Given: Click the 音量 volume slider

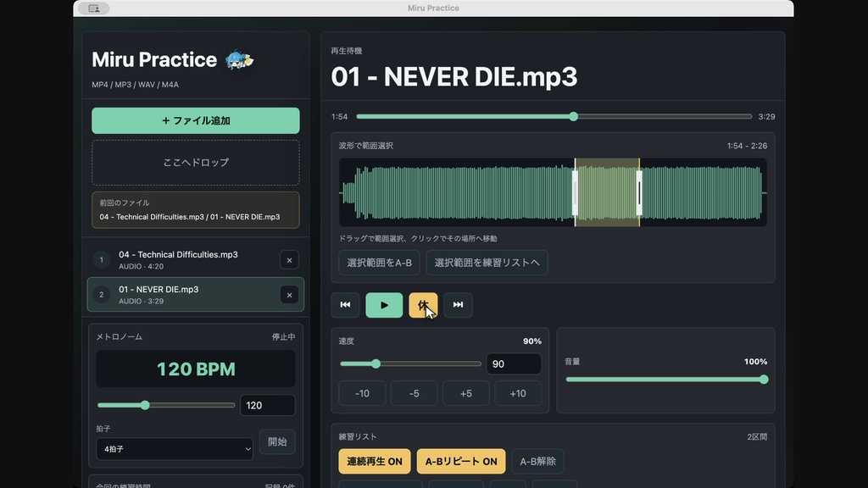Looking at the screenshot, I should coord(666,380).
